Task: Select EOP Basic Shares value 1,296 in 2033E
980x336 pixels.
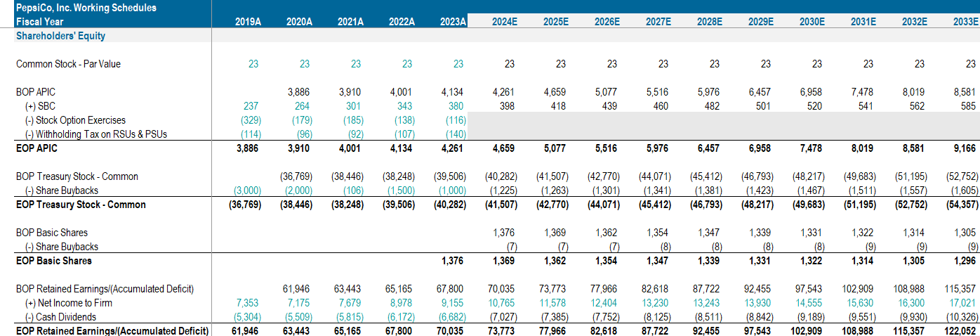Action: click(964, 261)
